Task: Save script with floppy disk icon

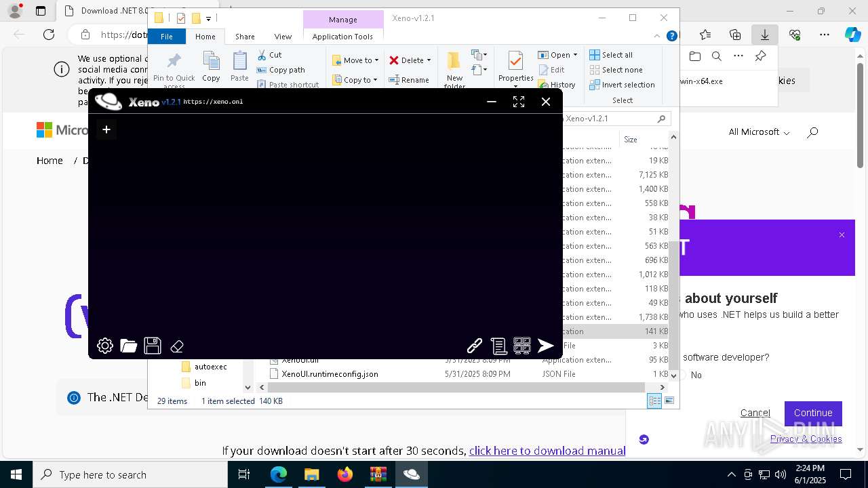Action: click(153, 346)
